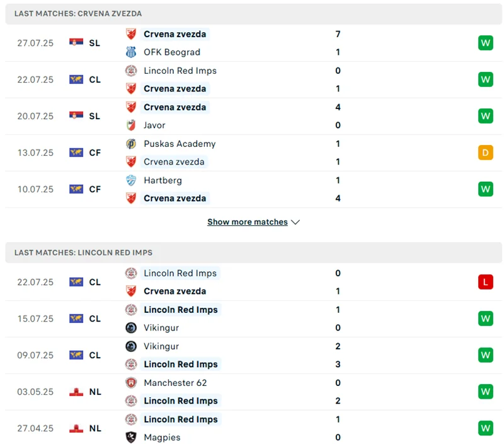This screenshot has width=504, height=444.
Task: Expand the Show more matches chevron
Action: point(295,222)
